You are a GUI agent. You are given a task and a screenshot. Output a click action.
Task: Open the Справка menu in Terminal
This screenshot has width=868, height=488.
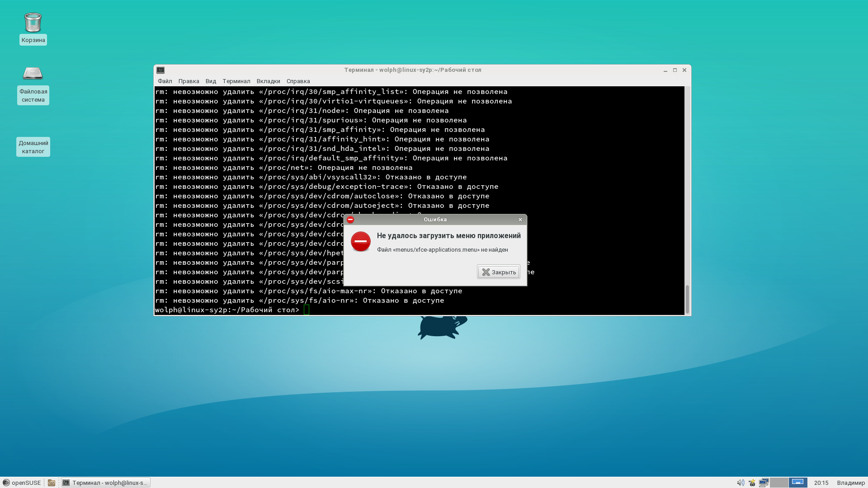[x=298, y=81]
